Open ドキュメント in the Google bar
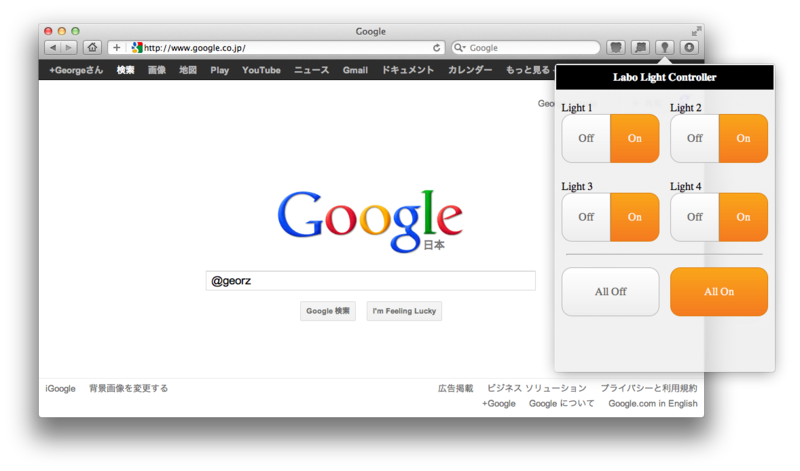 tap(408, 70)
